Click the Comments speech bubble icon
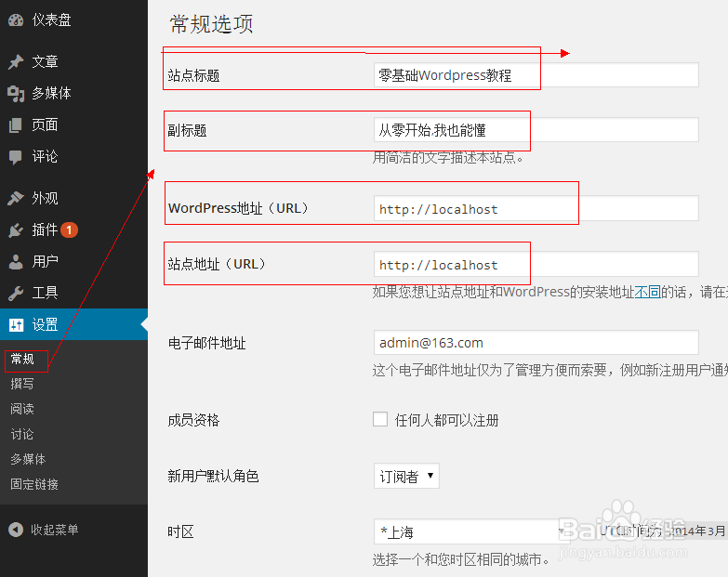Screen dimensions: 728x577 click(x=15, y=157)
